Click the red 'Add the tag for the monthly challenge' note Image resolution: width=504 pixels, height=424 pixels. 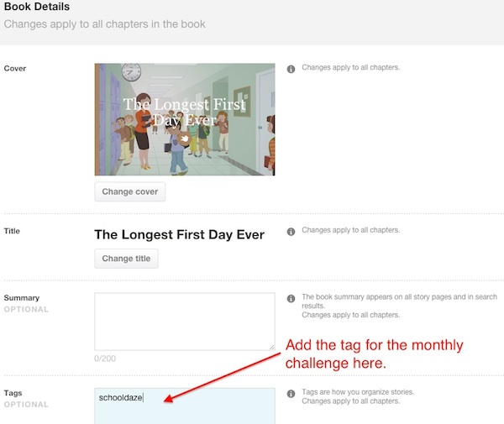[x=374, y=353]
